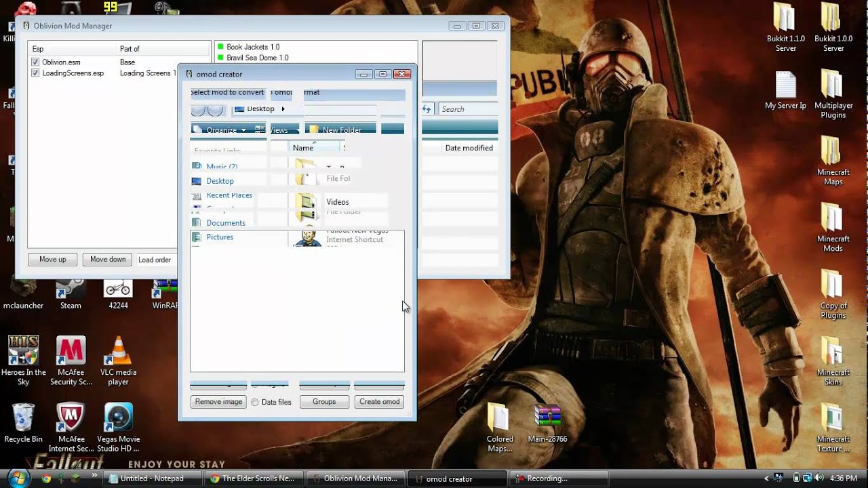
Task: Open Vegas Movie Studio HD shortcut
Action: point(119,427)
